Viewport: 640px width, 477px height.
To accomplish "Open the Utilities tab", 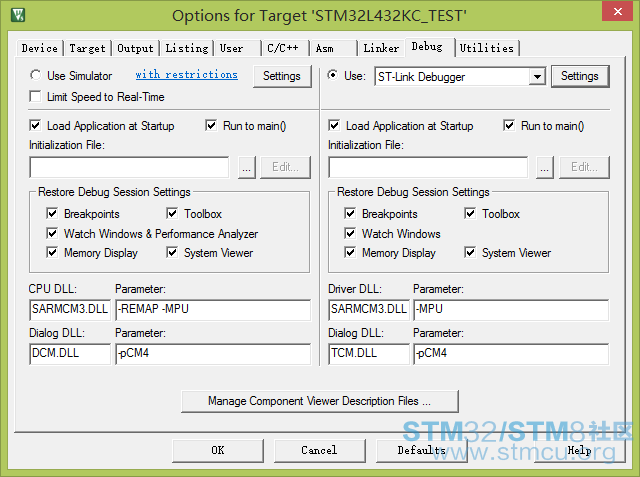I will [x=487, y=48].
